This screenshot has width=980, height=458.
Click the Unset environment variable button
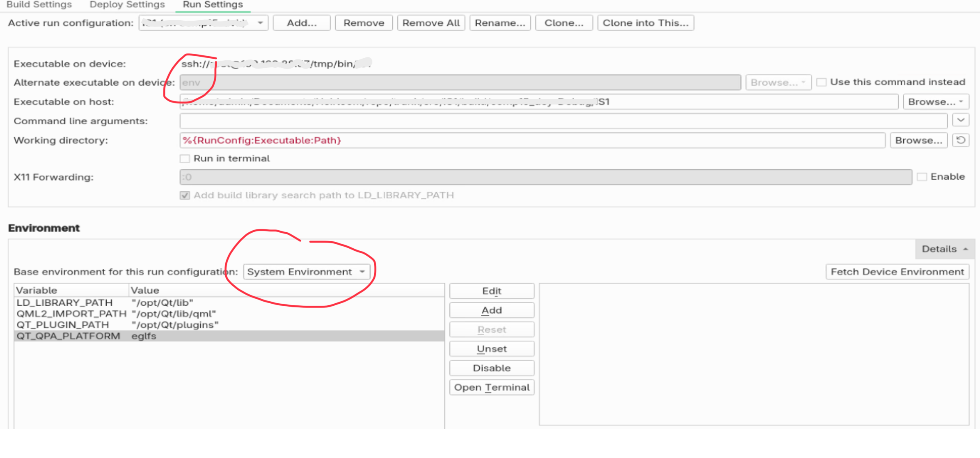click(x=492, y=349)
